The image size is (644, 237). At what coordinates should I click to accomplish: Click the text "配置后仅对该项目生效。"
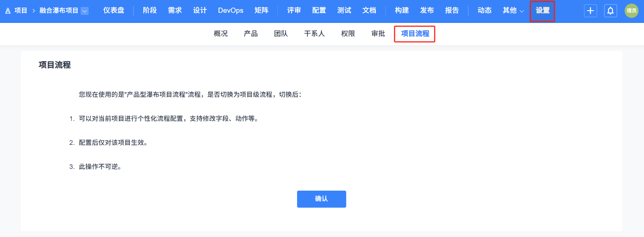coord(113,143)
